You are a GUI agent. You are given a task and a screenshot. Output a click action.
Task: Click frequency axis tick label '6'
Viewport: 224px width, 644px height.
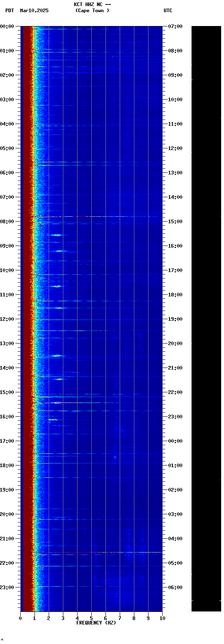106,618
